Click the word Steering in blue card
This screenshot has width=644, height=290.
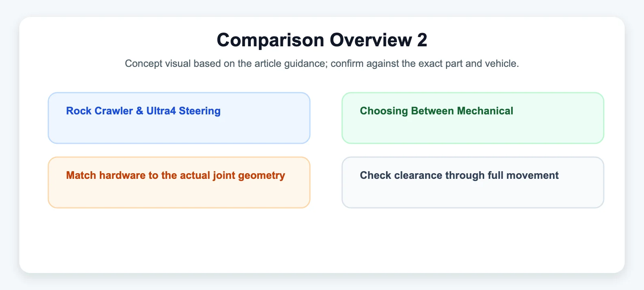tap(200, 111)
